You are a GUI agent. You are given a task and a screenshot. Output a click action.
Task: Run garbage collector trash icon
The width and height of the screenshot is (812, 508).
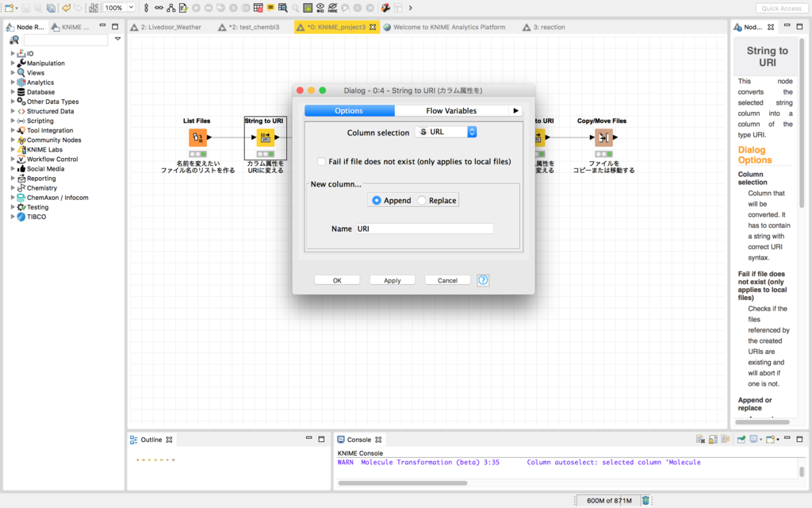[645, 500]
